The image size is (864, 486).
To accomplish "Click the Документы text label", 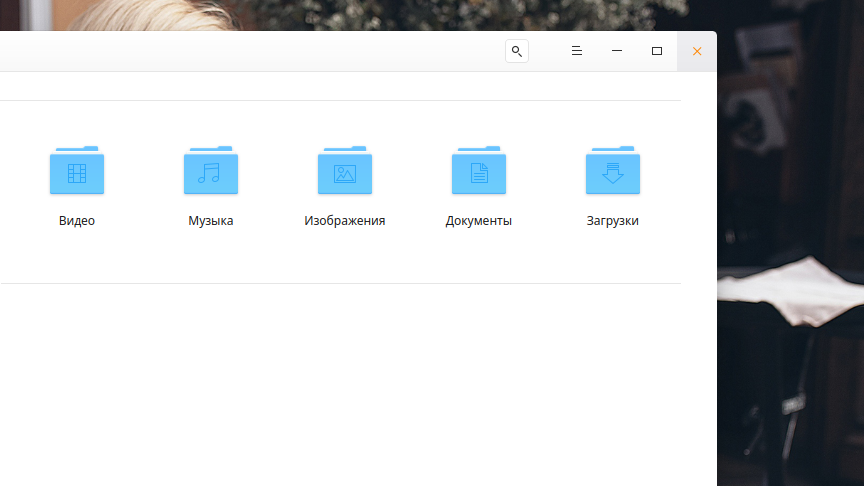I will point(479,221).
